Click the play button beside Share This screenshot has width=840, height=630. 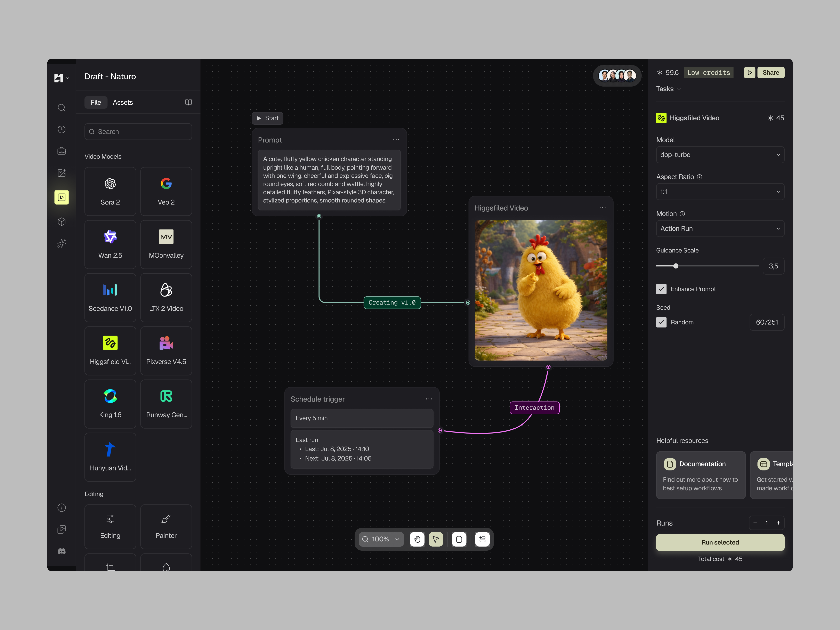click(750, 73)
